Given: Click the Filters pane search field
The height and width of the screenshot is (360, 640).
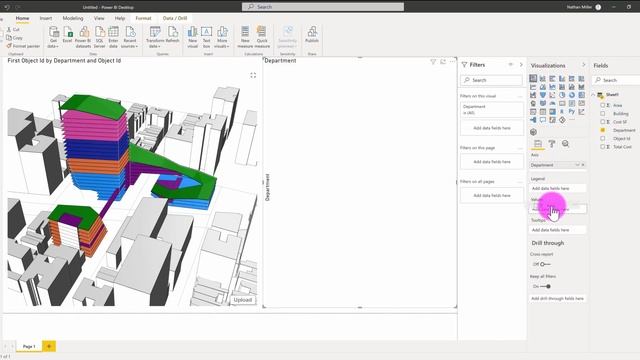Looking at the screenshot, I should [x=491, y=80].
